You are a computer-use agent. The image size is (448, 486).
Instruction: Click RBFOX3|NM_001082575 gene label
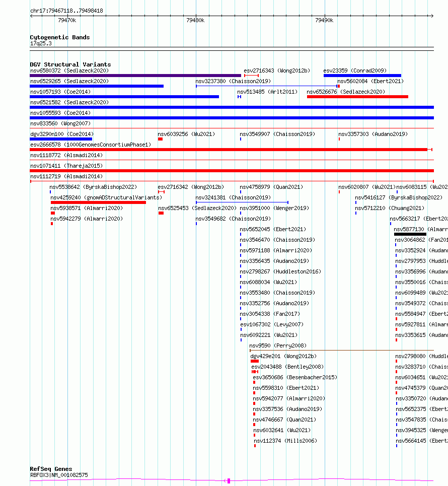59,475
